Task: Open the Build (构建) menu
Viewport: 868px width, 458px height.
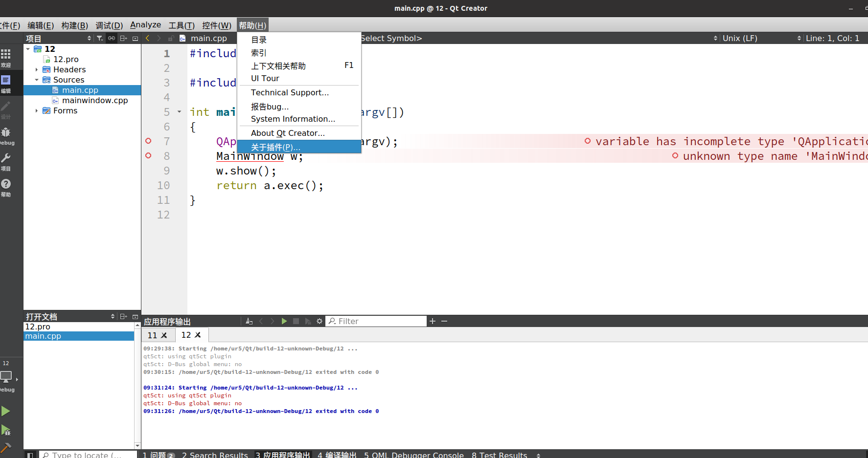Action: [x=74, y=25]
